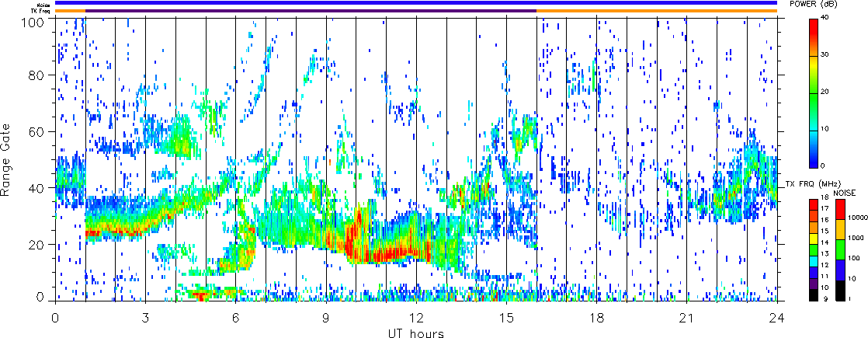Click the purple segment of the TX Freq strip

coord(311,11)
